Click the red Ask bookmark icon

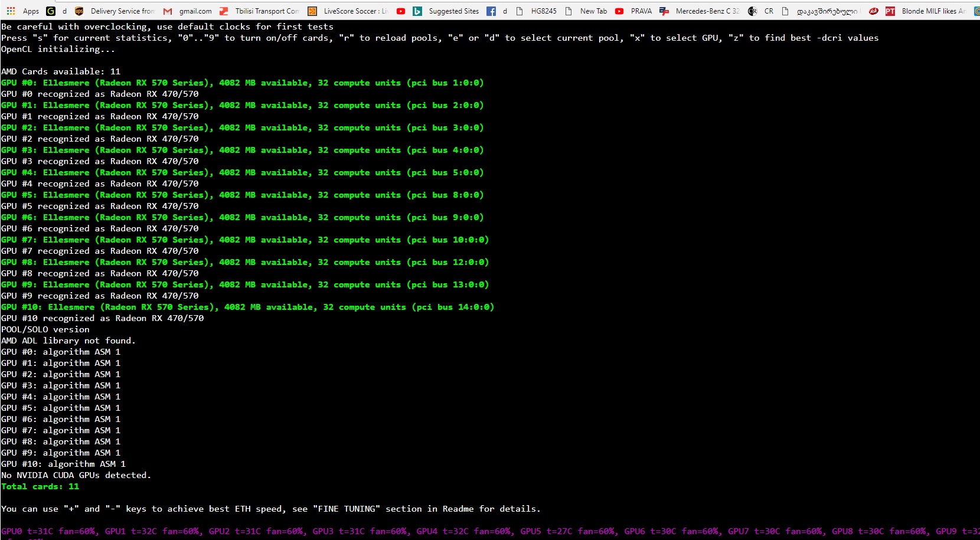[873, 11]
